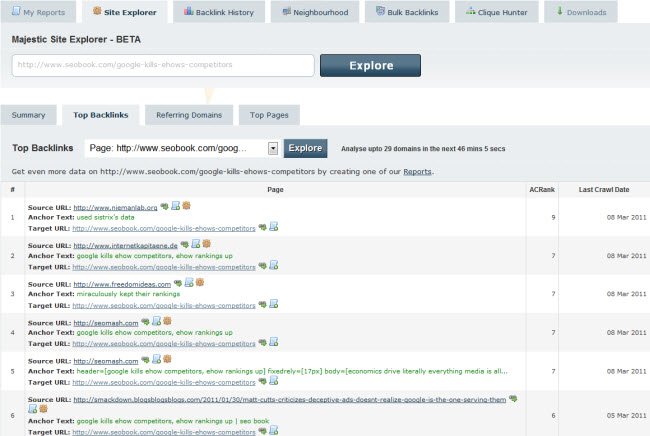Viewport: 650px width, 436px height.
Task: Click green arrow icon after row 3 target URL
Action: [x=262, y=305]
